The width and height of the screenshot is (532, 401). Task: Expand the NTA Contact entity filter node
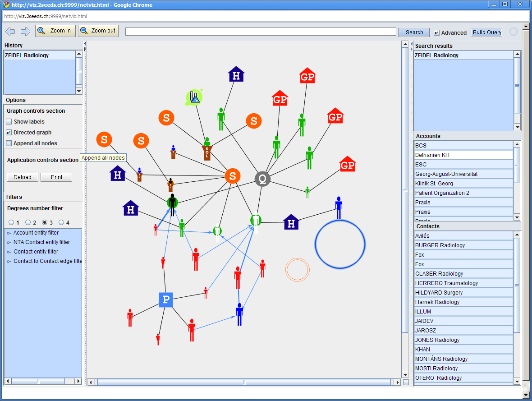tap(9, 242)
